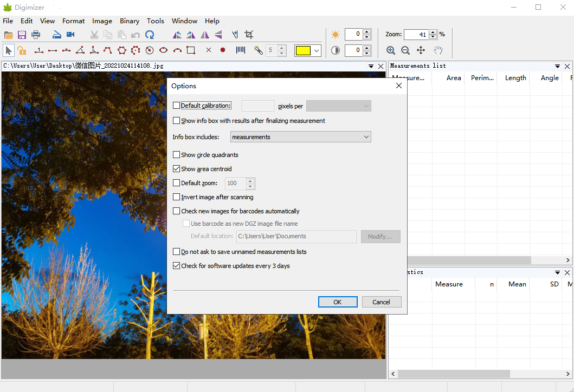Click the Print icon
The image size is (574, 392).
click(36, 35)
